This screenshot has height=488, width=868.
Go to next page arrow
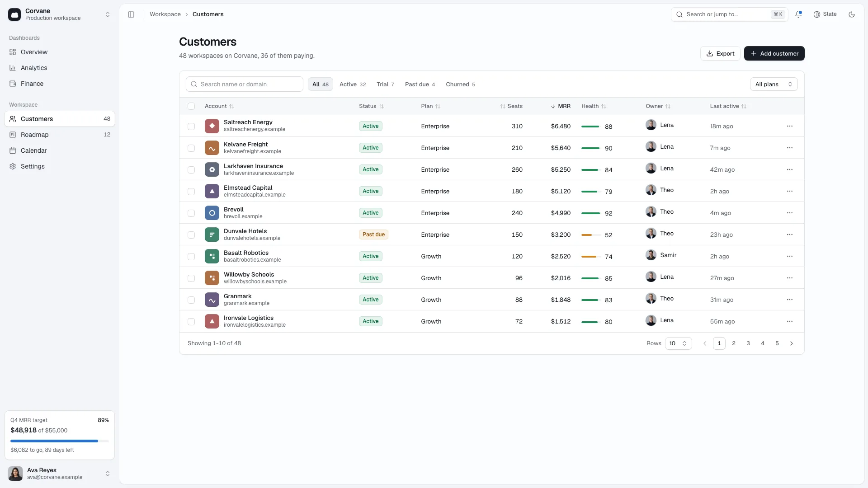coord(792,343)
